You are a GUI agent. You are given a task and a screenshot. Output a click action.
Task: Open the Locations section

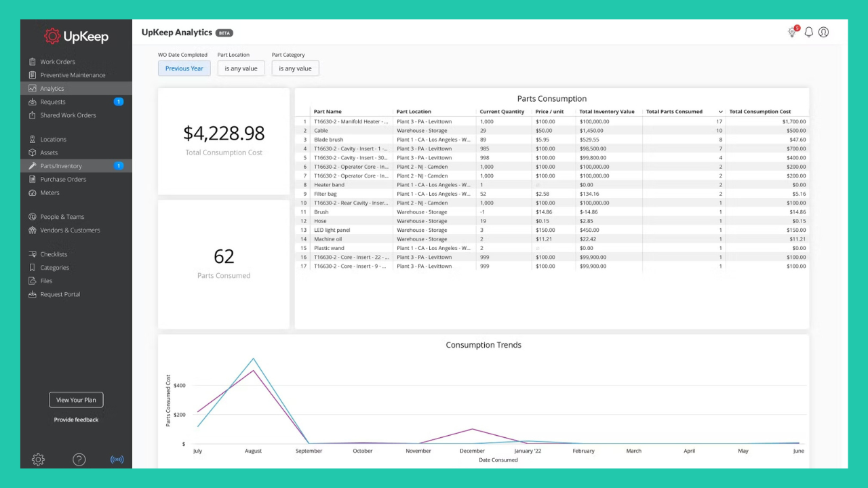click(53, 139)
